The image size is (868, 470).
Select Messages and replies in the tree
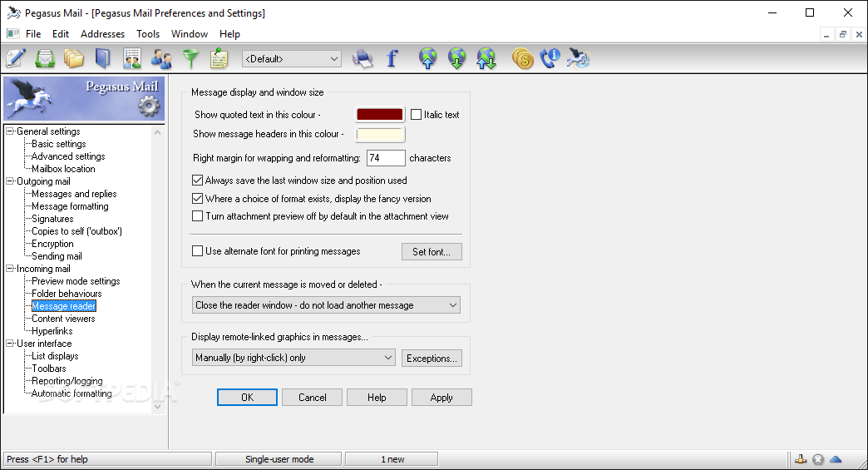click(74, 194)
